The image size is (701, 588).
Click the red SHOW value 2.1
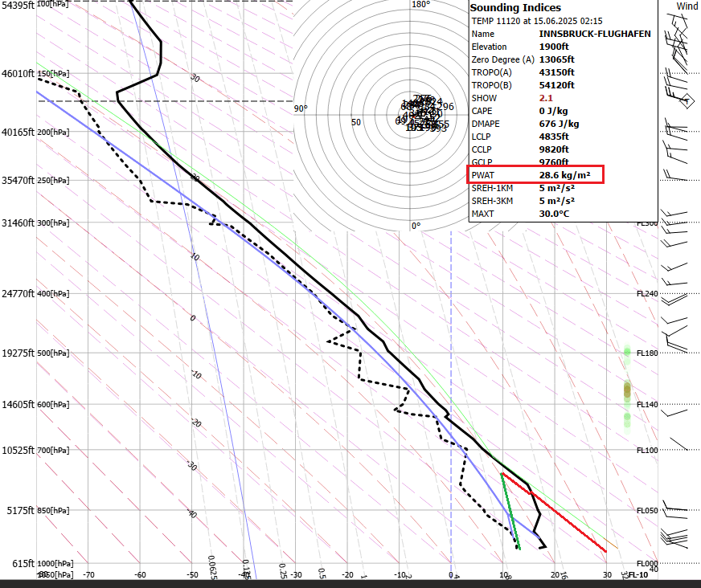click(547, 98)
